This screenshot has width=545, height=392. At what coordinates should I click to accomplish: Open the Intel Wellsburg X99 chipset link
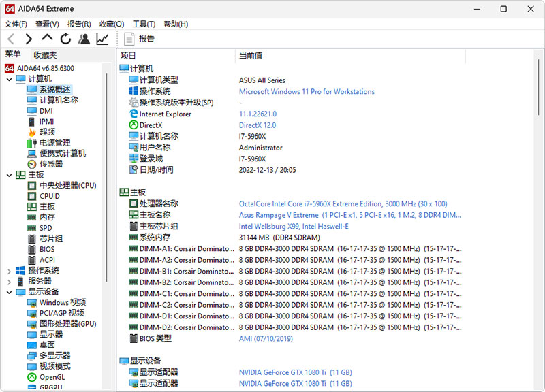294,227
